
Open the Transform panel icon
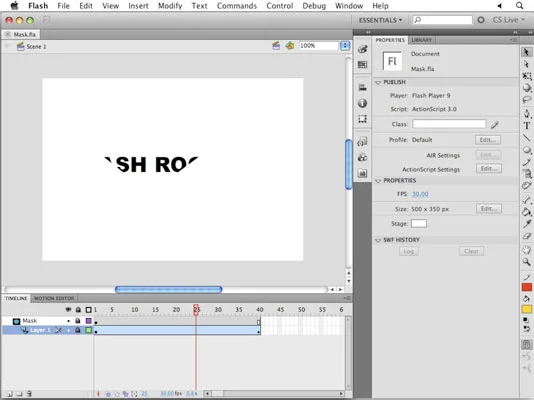coord(362,119)
